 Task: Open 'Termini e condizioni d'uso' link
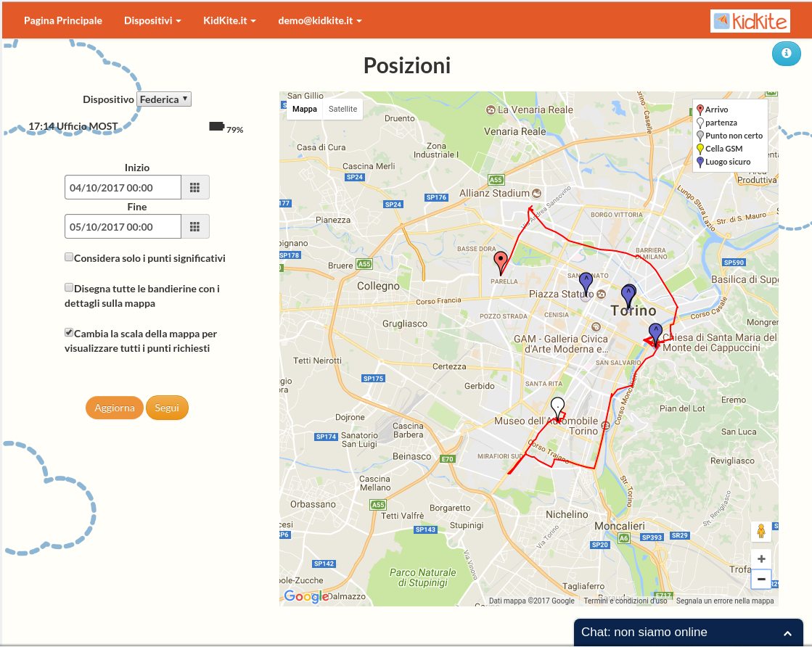[x=625, y=601]
